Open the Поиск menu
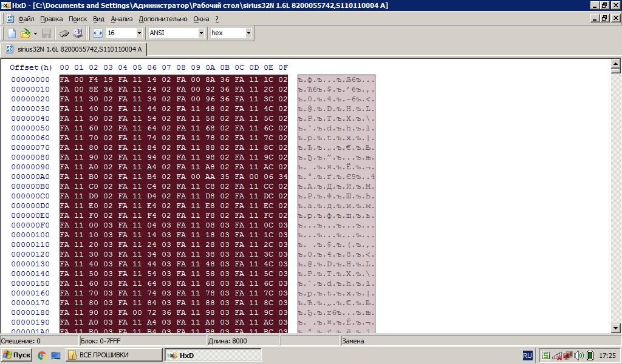 [x=78, y=19]
